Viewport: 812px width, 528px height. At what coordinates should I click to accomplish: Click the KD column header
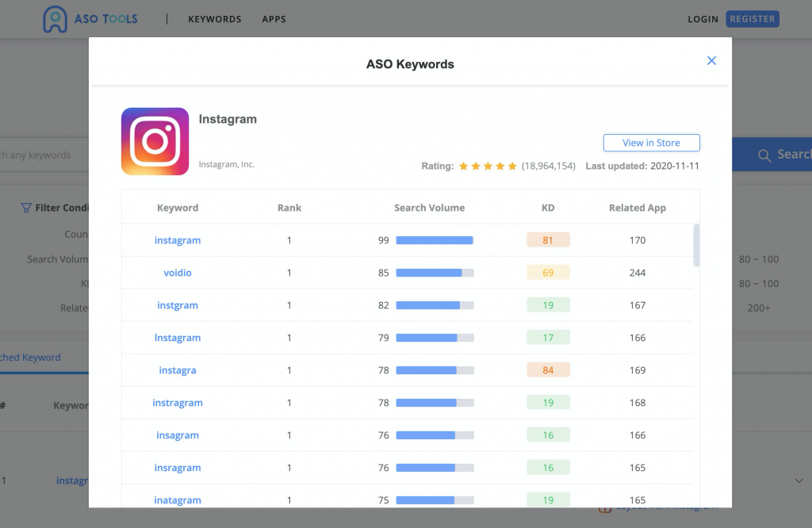tap(548, 208)
